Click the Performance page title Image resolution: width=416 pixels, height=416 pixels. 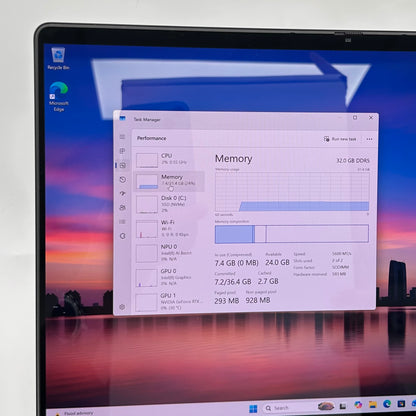(x=152, y=138)
